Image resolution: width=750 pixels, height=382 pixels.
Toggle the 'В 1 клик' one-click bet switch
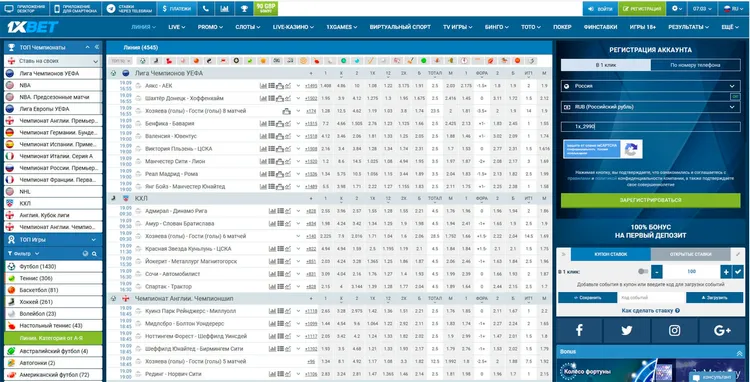point(643,272)
